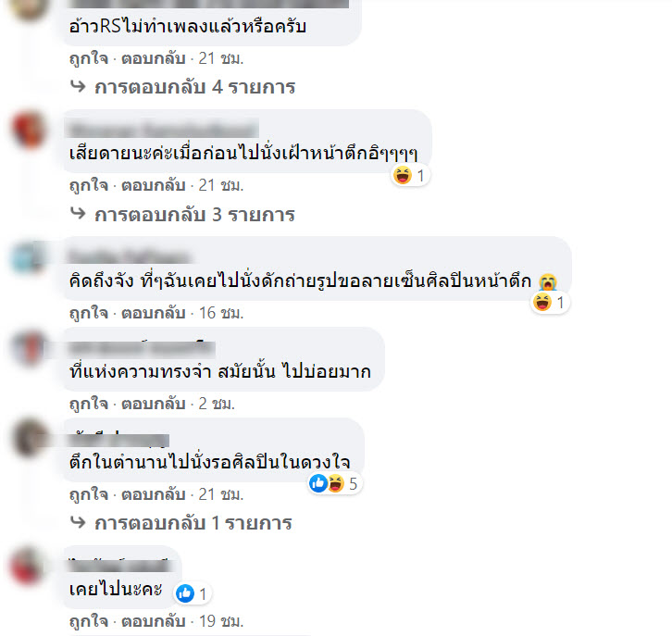Screen dimensions: 672x636
Task: Like the ตึกในตำนาน comment via ถูกใจ
Action: [x=89, y=494]
